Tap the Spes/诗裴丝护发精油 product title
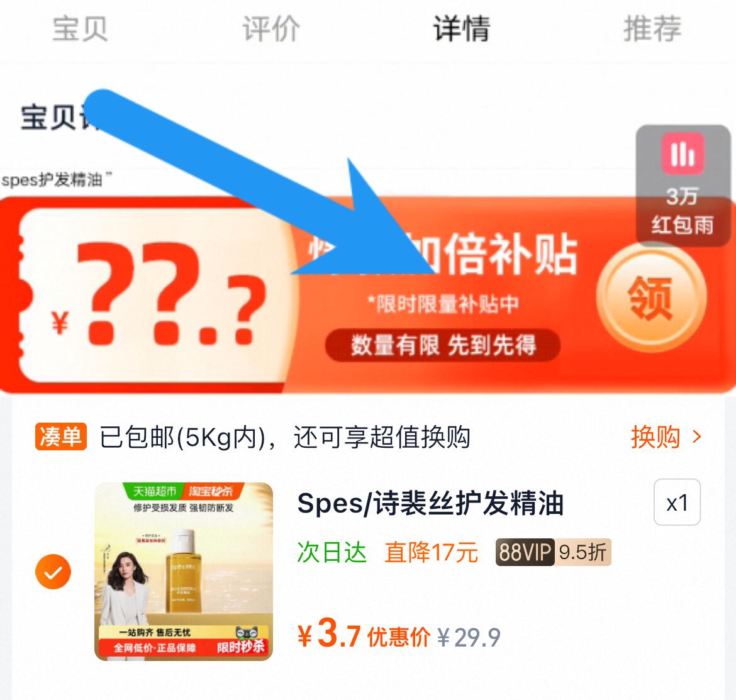Image resolution: width=736 pixels, height=700 pixels. [x=430, y=503]
